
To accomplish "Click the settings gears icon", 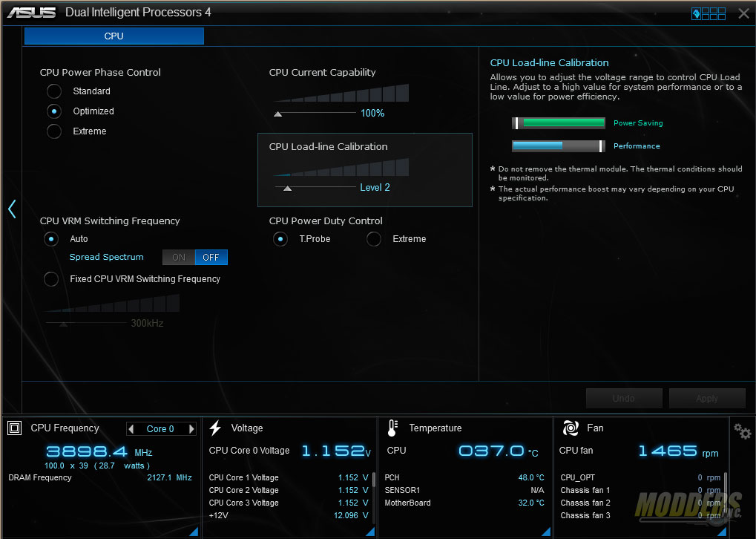I will (742, 431).
